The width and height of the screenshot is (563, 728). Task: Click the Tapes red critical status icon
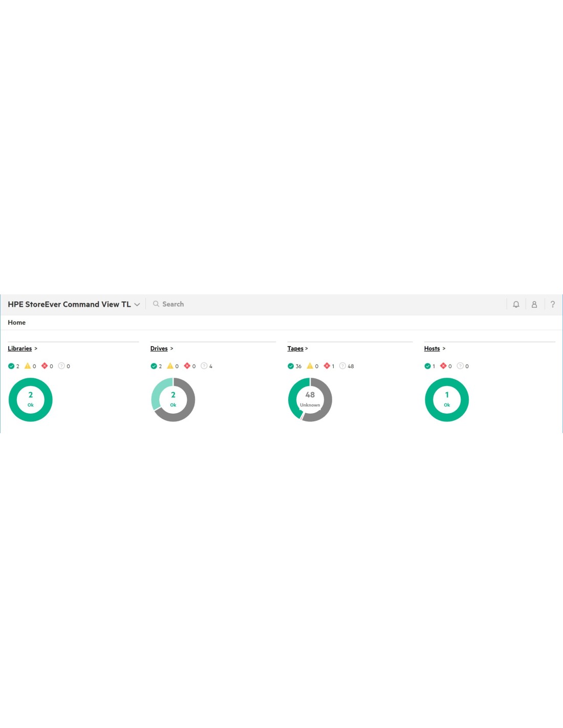click(x=327, y=366)
